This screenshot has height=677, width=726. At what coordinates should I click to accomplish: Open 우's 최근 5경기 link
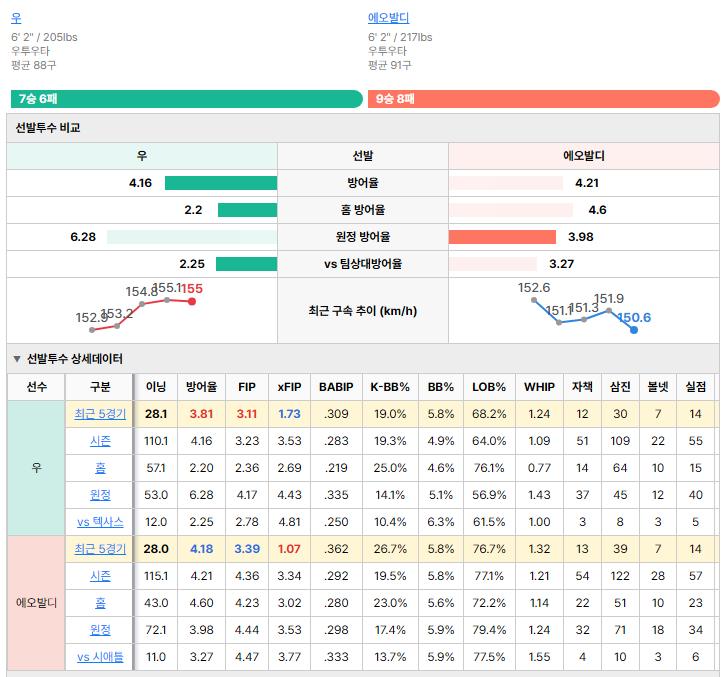(100, 414)
